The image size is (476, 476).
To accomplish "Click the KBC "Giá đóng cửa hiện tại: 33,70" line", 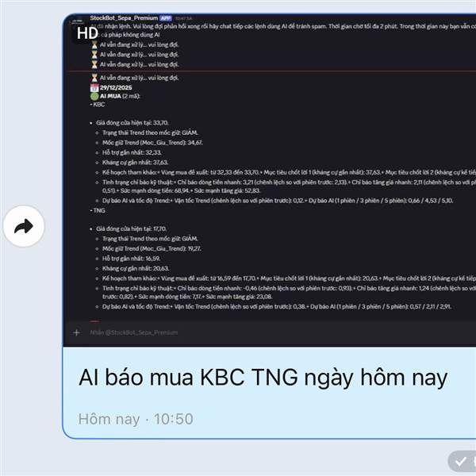I will tap(132, 123).
